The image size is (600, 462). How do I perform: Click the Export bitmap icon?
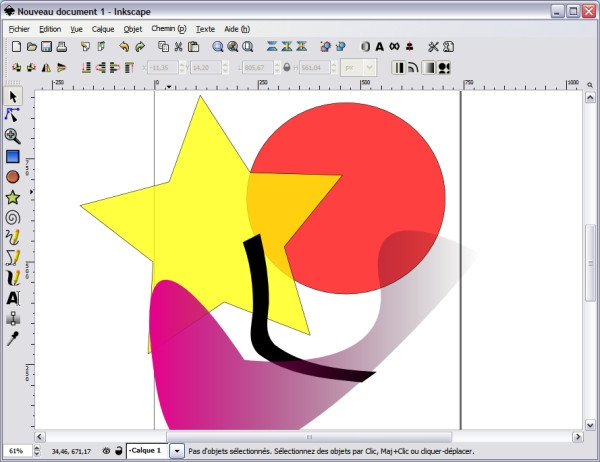pos(101,47)
